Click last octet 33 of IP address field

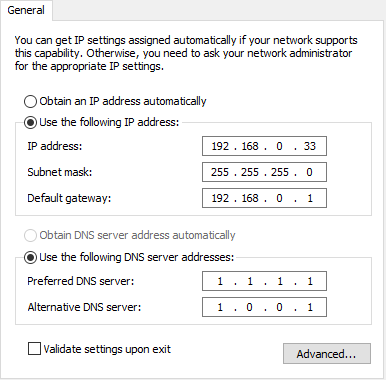pos(309,146)
